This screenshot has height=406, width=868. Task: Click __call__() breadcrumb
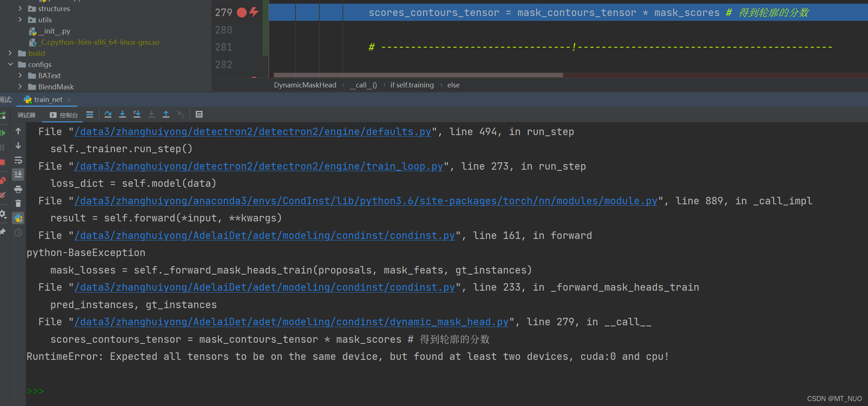pyautogui.click(x=363, y=85)
